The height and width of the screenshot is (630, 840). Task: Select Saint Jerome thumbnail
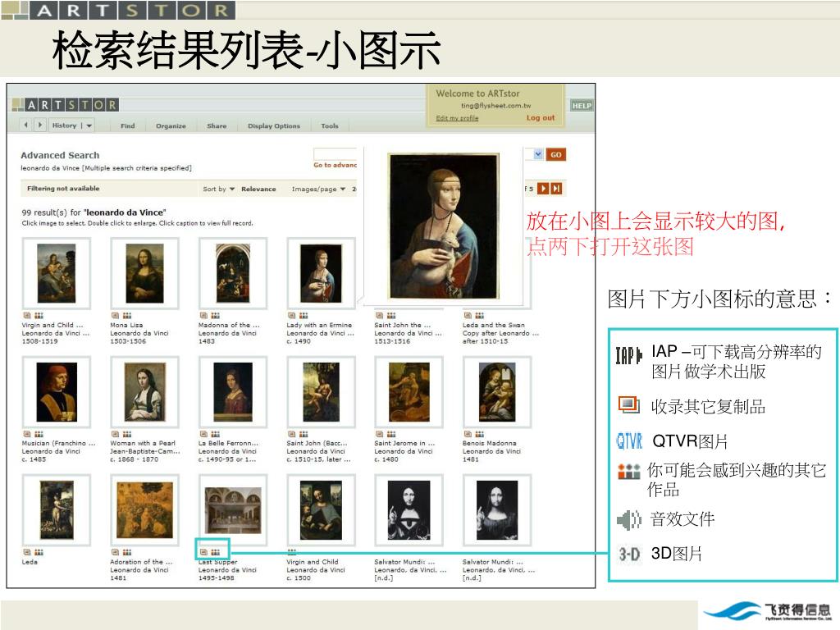coord(409,392)
